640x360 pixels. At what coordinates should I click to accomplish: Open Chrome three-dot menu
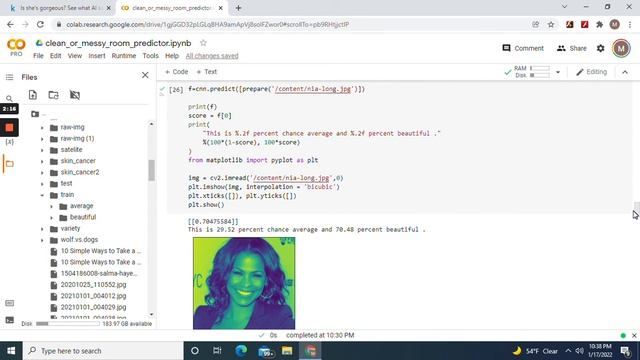(x=630, y=24)
